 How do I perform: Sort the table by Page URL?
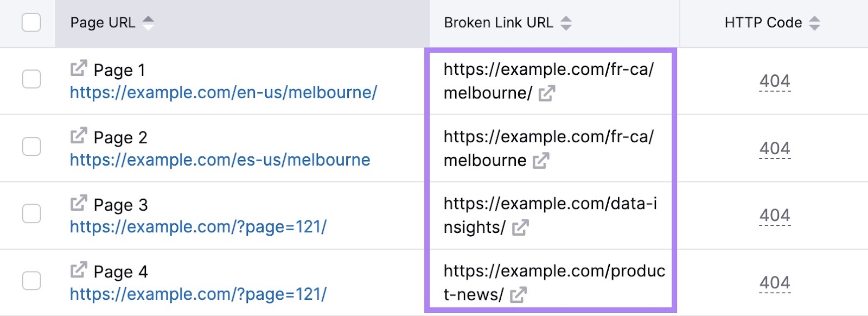(148, 22)
